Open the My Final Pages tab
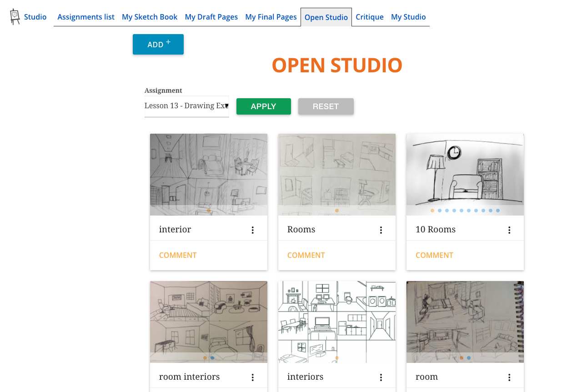Image resolution: width=587 pixels, height=392 pixels. pyautogui.click(x=271, y=17)
